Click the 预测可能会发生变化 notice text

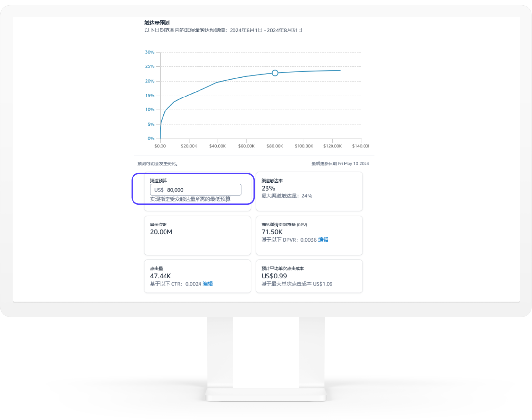tap(158, 163)
